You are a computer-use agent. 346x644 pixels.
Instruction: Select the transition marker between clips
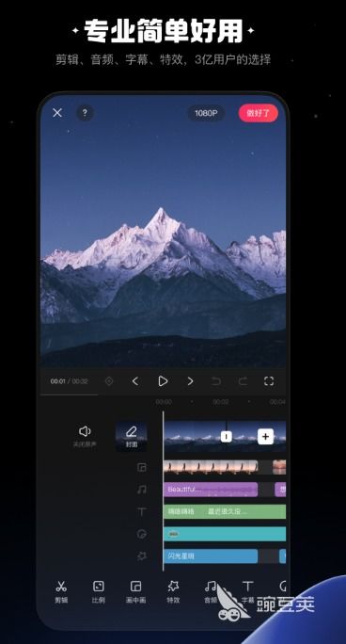[x=227, y=437]
